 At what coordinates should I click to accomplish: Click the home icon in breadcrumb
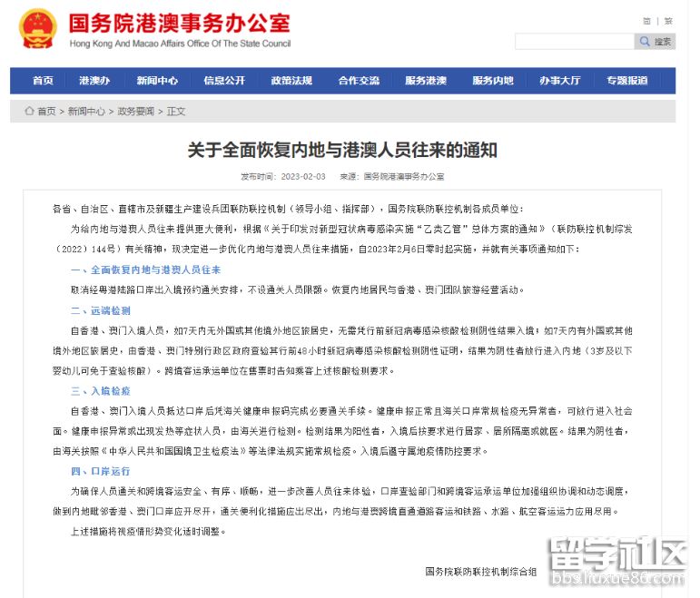[x=28, y=112]
